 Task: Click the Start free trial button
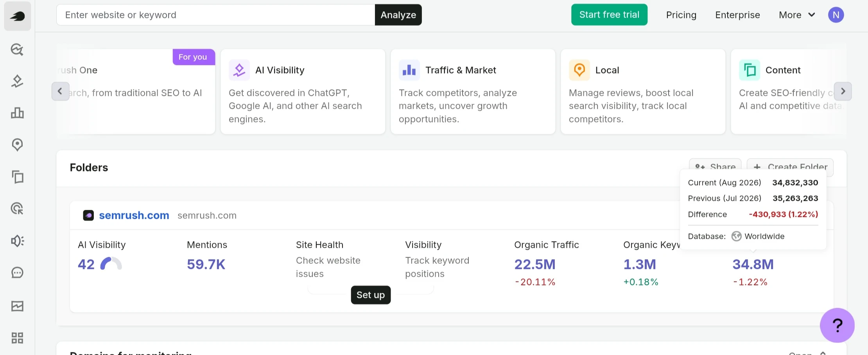(x=609, y=15)
